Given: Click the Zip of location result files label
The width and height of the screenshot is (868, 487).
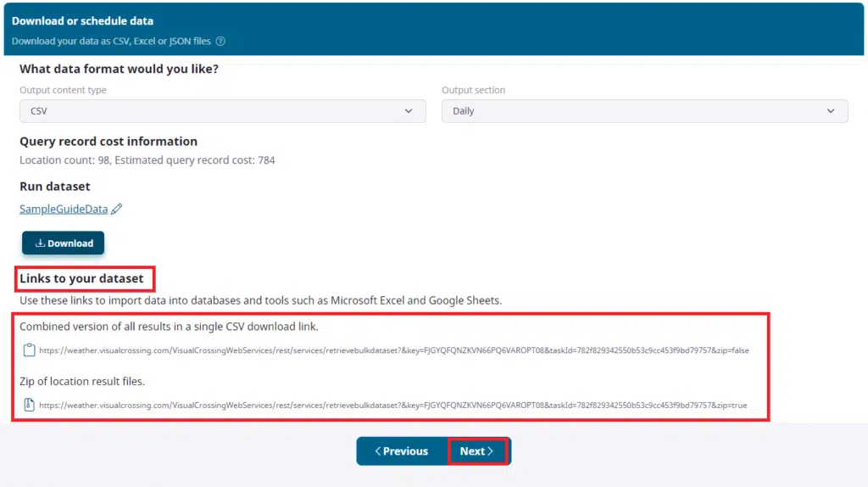Looking at the screenshot, I should [x=82, y=382].
